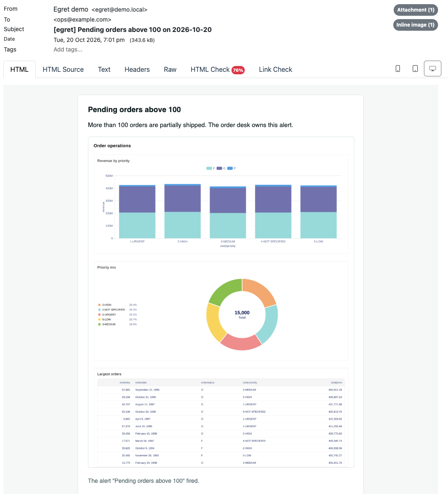Click the 4-NOT SPECIFIED bar axis label
This screenshot has width=448, height=494.
(273, 242)
